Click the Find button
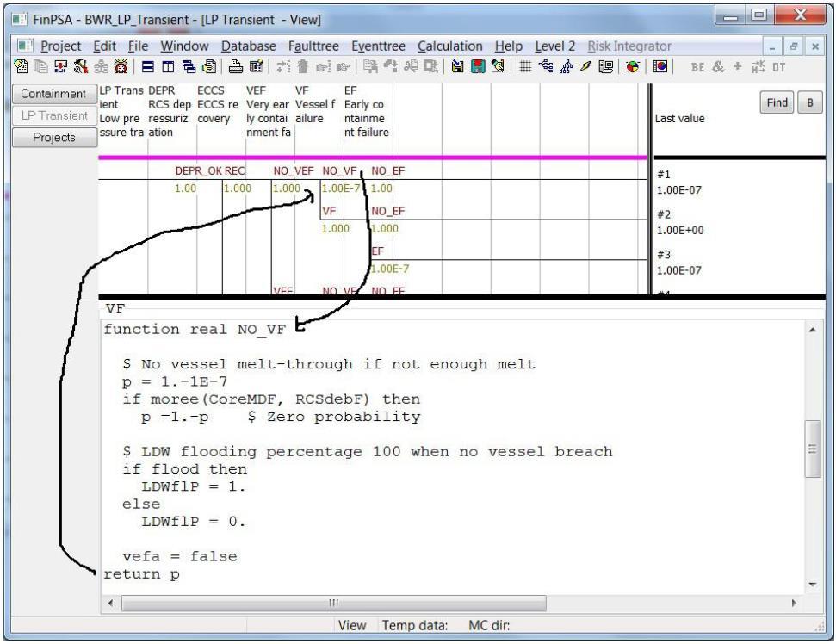 coord(777,102)
